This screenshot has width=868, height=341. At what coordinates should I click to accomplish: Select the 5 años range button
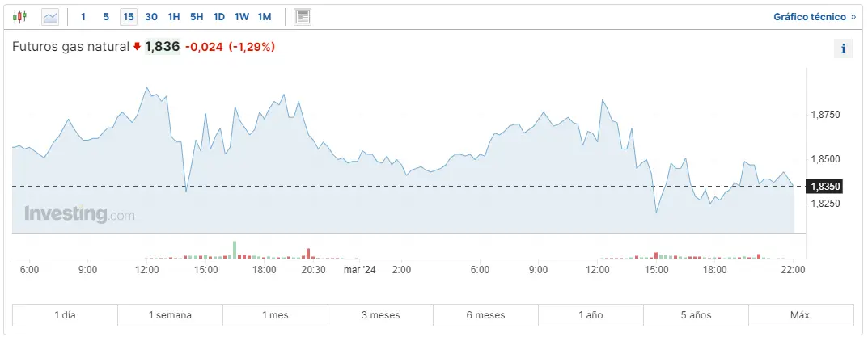pos(696,315)
